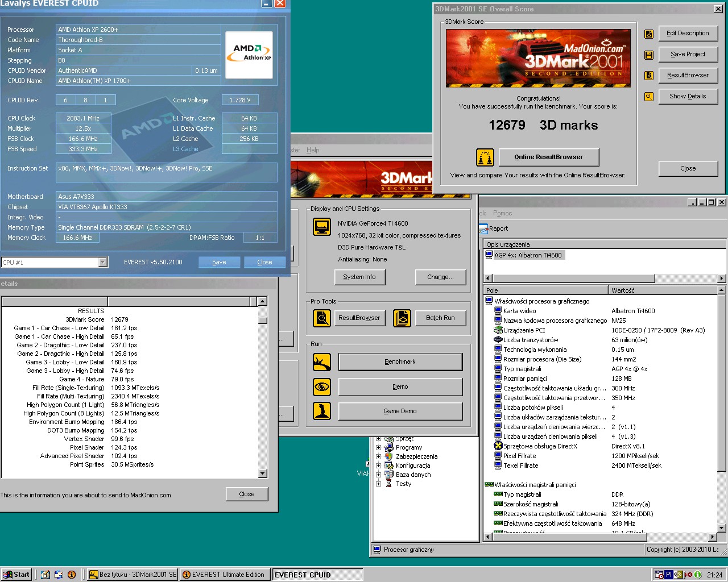Screen dimensions: 728x582
Task: Click the results list scroll-down arrow
Action: 262,473
